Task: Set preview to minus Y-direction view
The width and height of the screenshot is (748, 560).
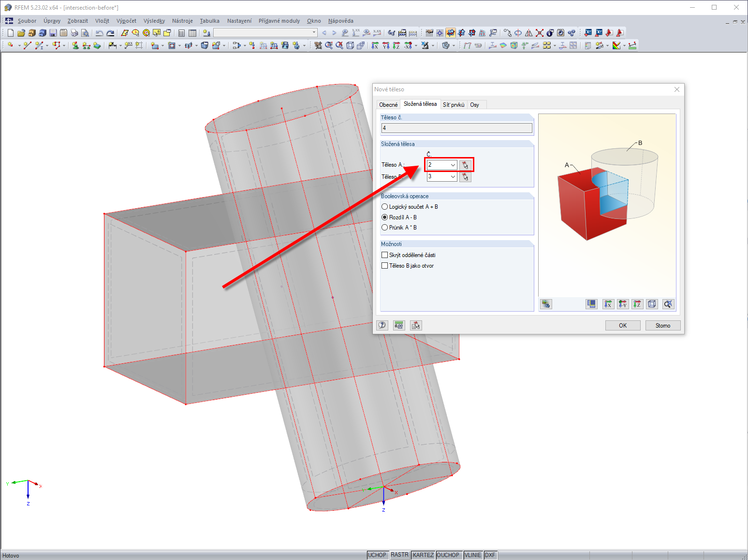Action: click(623, 304)
